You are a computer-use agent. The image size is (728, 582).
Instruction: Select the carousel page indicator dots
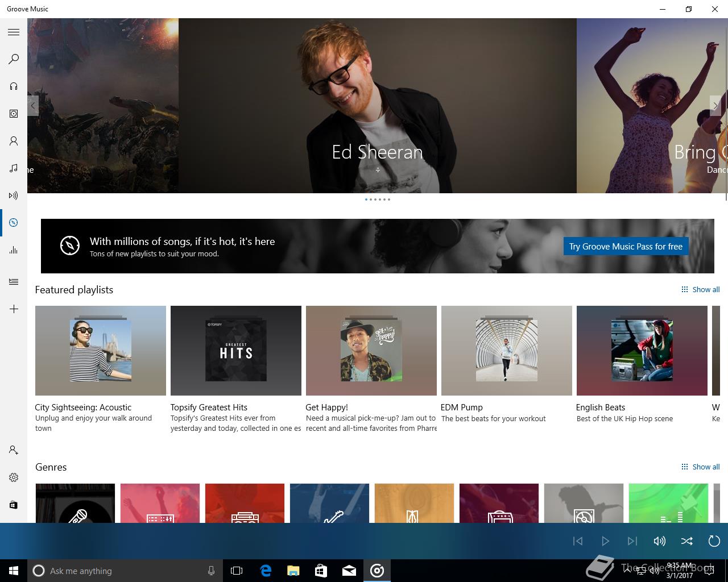coord(378,199)
